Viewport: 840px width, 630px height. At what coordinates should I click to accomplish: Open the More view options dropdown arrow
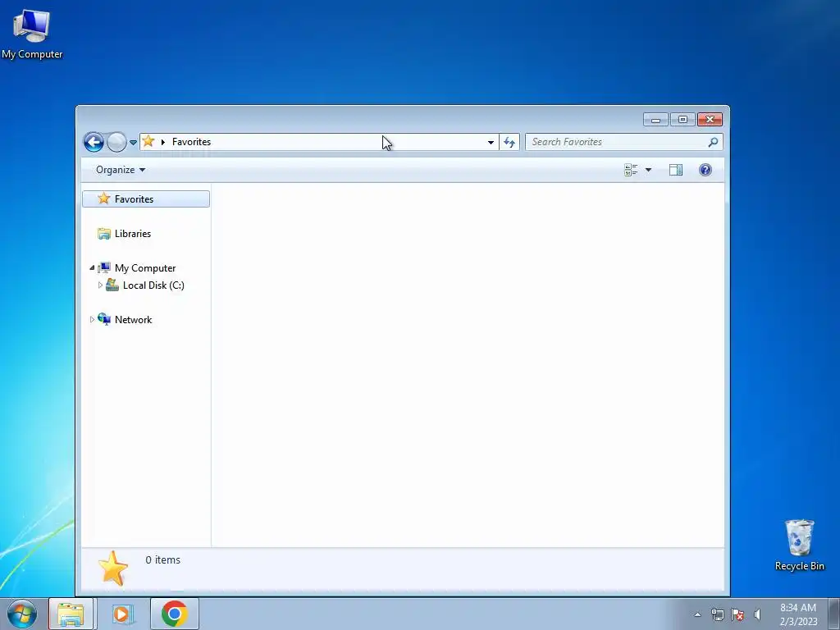(x=648, y=170)
